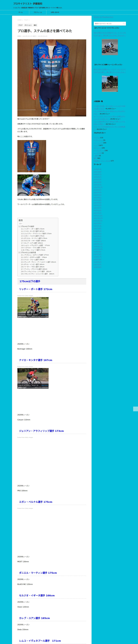Screen dimensions: 138x644
Task: Click the heading エガン・ベルナル選手 175cm
Action: point(36,502)
